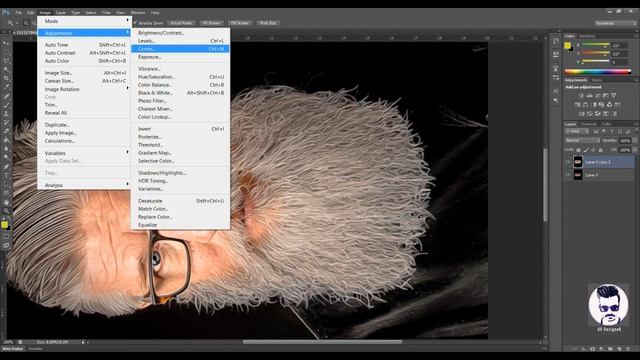Add a Color Balance adjustment from Adjustments panel
Screen dimensions: 640x360
(585, 104)
